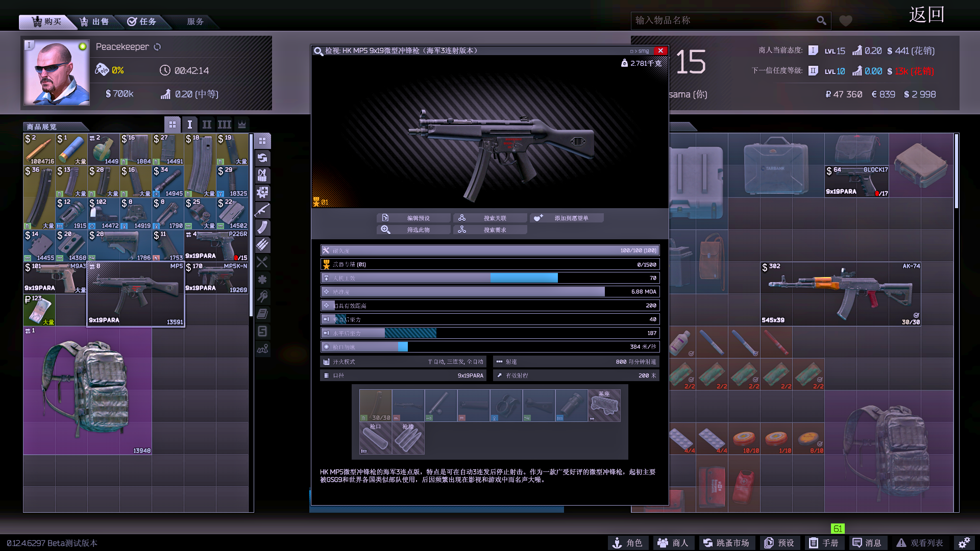Filter shop by barter exchange arrows icon

pyautogui.click(x=262, y=158)
